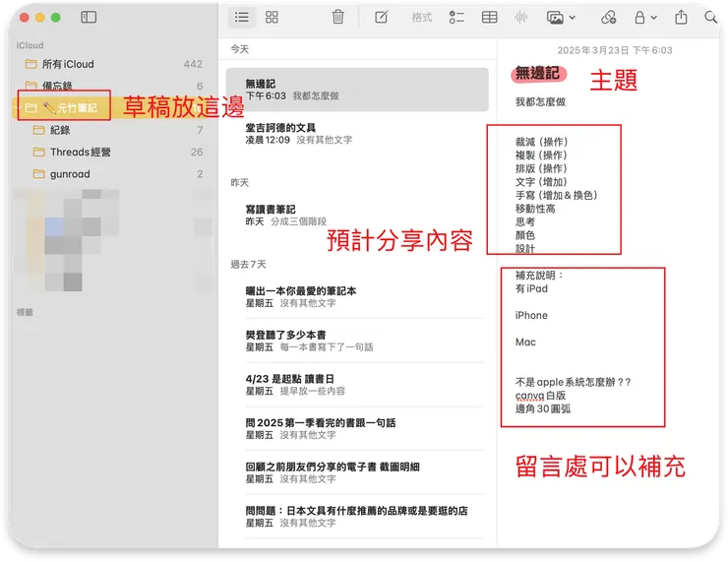Image resolution: width=728 pixels, height=562 pixels.
Task: Open the 格式 text format menu
Action: [422, 18]
